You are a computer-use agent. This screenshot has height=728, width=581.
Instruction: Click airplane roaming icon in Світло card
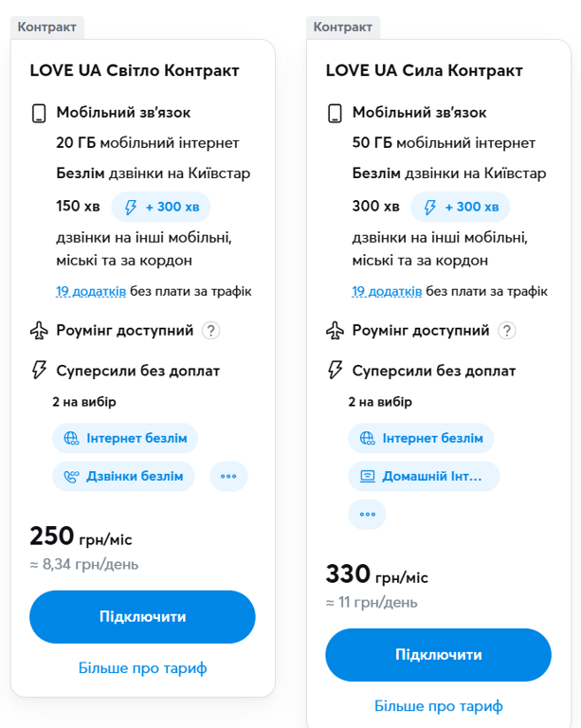(39, 331)
